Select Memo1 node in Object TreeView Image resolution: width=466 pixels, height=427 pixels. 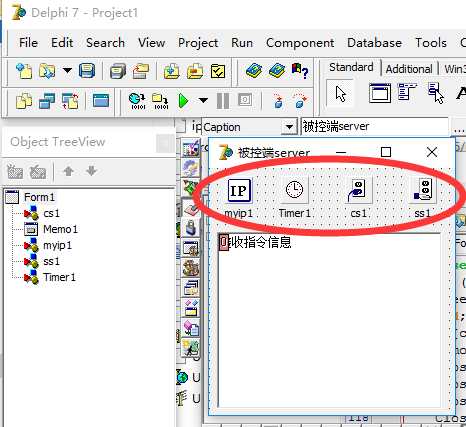(x=60, y=229)
